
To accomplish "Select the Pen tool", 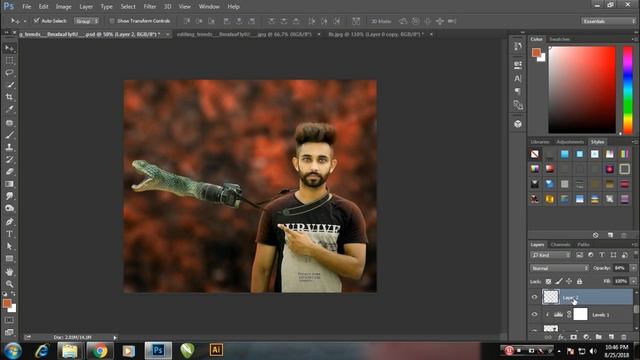I will pos(9,222).
